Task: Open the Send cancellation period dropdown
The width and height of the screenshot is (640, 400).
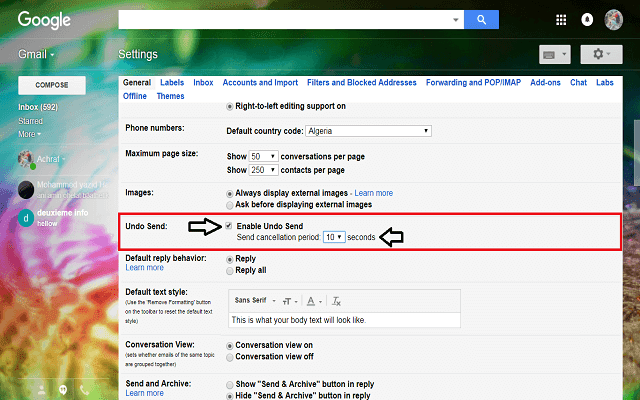Action: (334, 237)
